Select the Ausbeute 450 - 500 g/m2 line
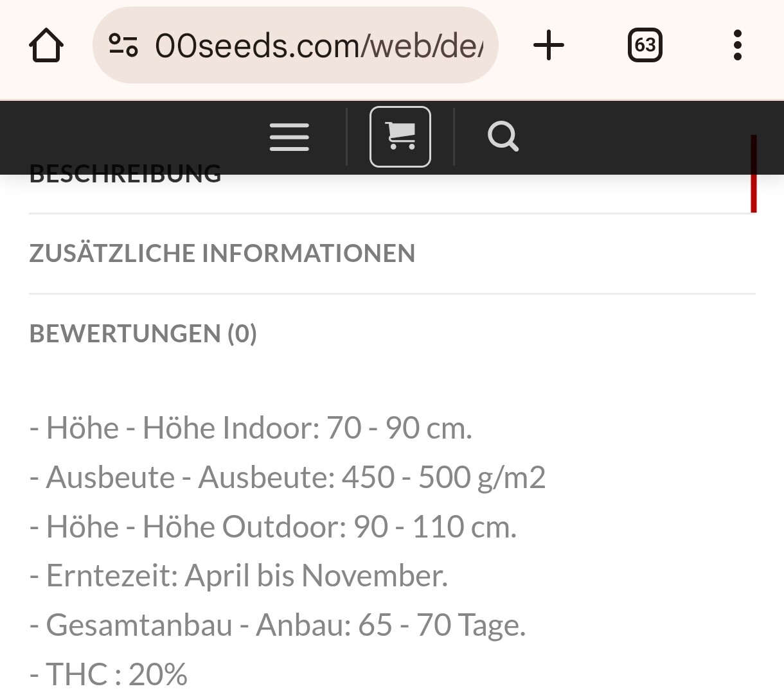 [287, 478]
